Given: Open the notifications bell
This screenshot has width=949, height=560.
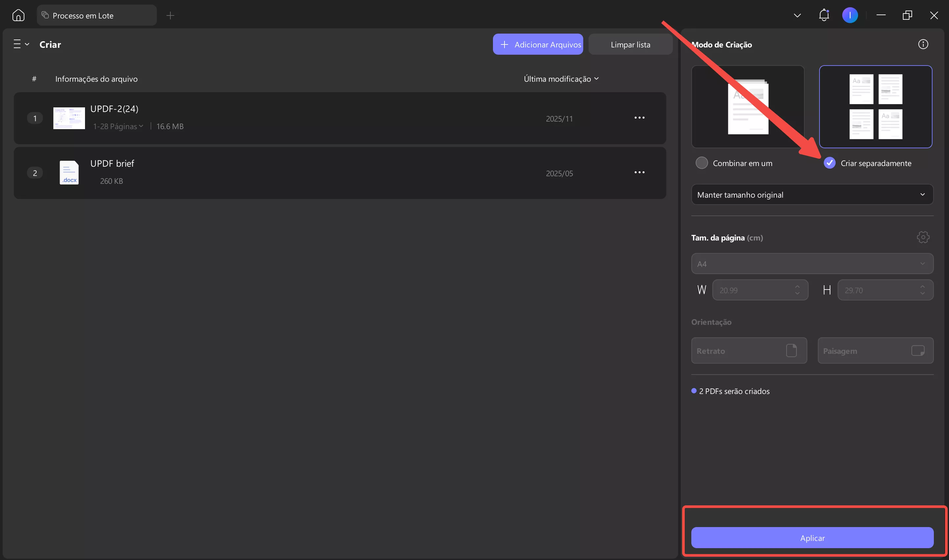Looking at the screenshot, I should pos(823,15).
